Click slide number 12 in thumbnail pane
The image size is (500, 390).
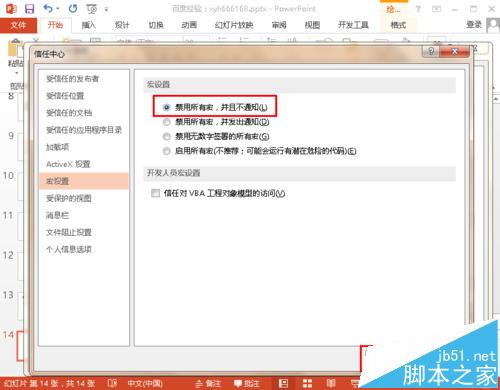pyautogui.click(x=8, y=255)
